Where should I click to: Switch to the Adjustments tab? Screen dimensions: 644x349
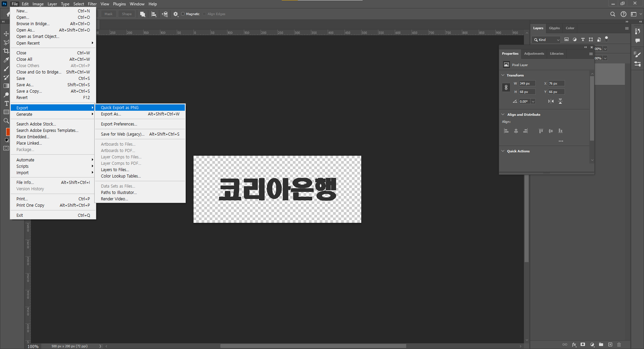[x=534, y=54]
